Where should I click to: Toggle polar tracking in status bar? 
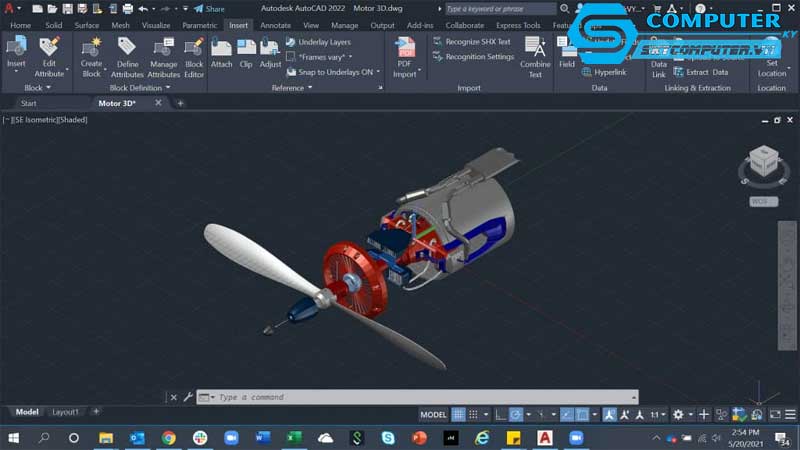tap(516, 415)
